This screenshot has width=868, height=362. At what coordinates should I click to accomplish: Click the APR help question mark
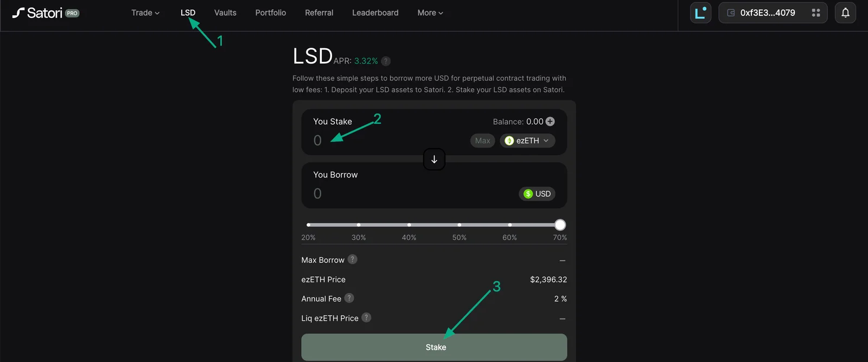pos(386,61)
